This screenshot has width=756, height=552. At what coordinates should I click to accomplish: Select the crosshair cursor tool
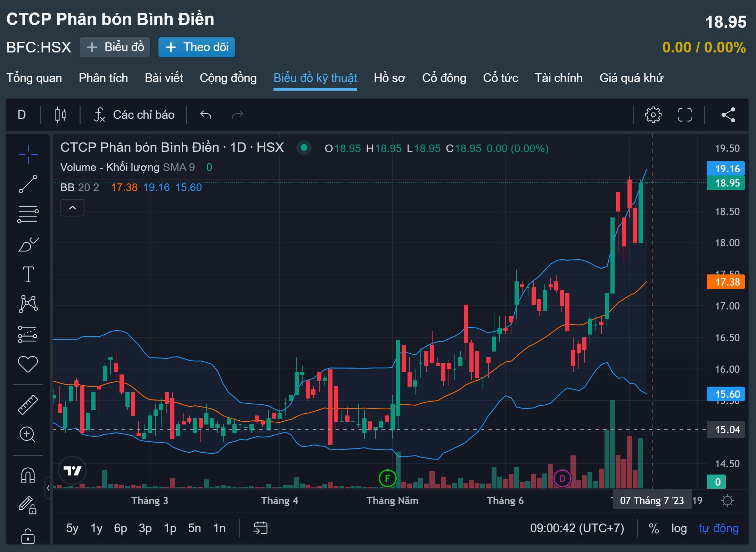click(28, 154)
